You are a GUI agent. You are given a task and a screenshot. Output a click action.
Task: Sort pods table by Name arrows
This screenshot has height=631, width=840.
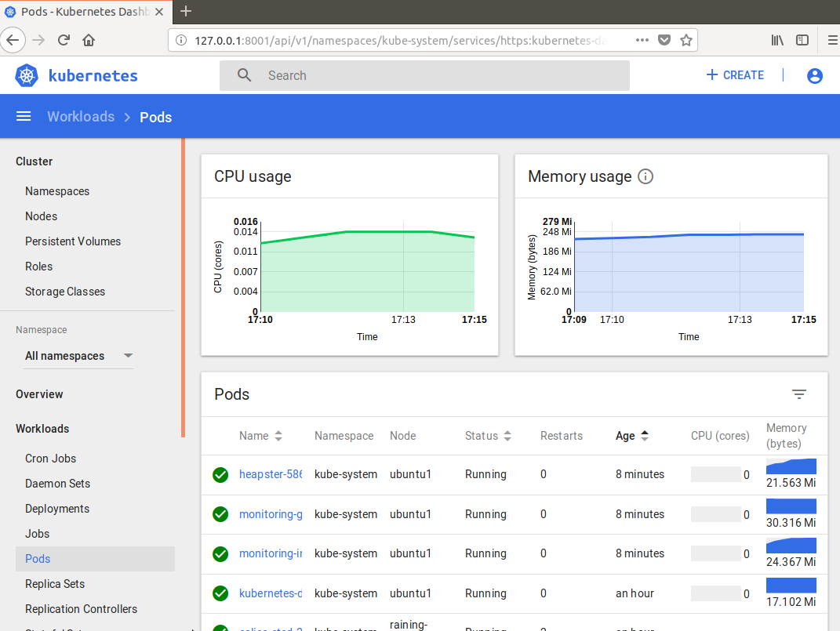click(278, 436)
